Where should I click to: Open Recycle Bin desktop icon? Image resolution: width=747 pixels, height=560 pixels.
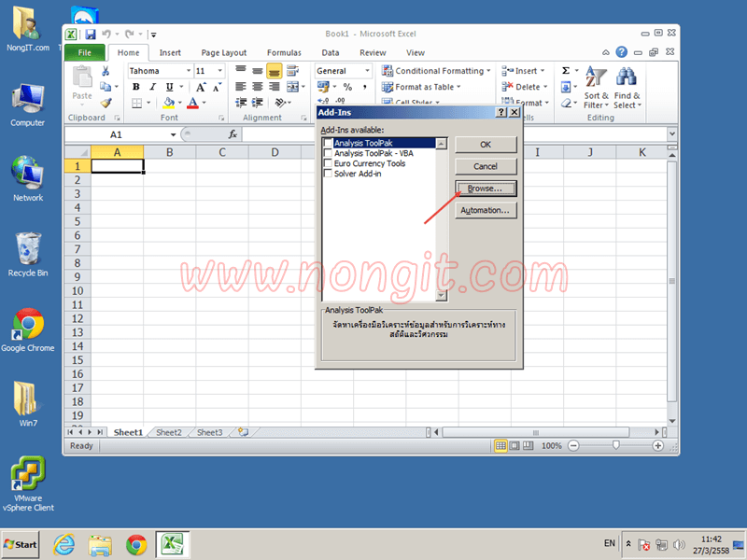coord(28,255)
